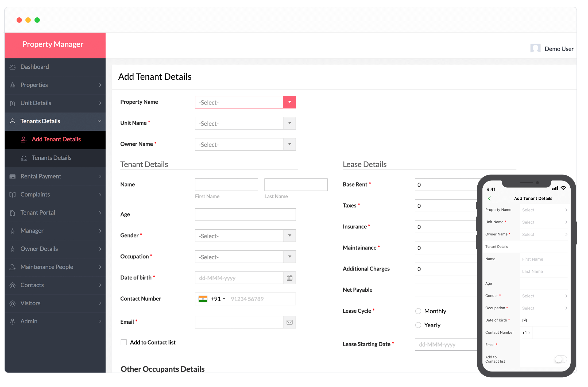Click the Complaints sidebar icon

13,194
